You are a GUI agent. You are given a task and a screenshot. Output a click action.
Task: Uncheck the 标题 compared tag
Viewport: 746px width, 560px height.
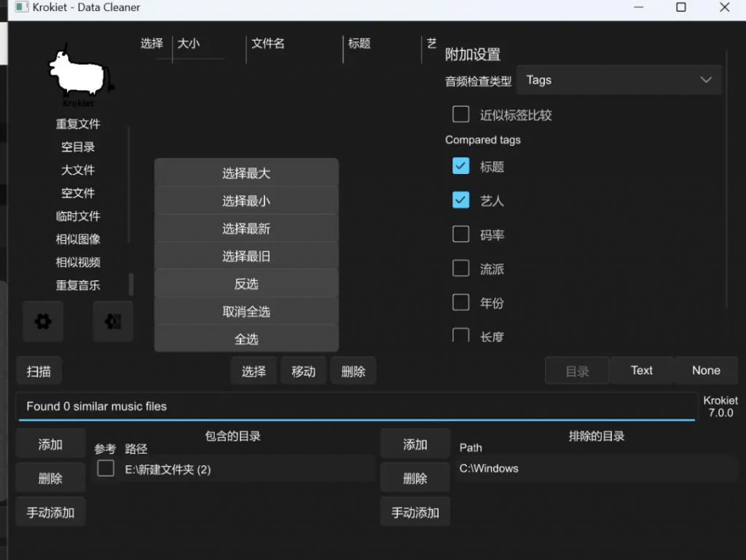pos(461,167)
